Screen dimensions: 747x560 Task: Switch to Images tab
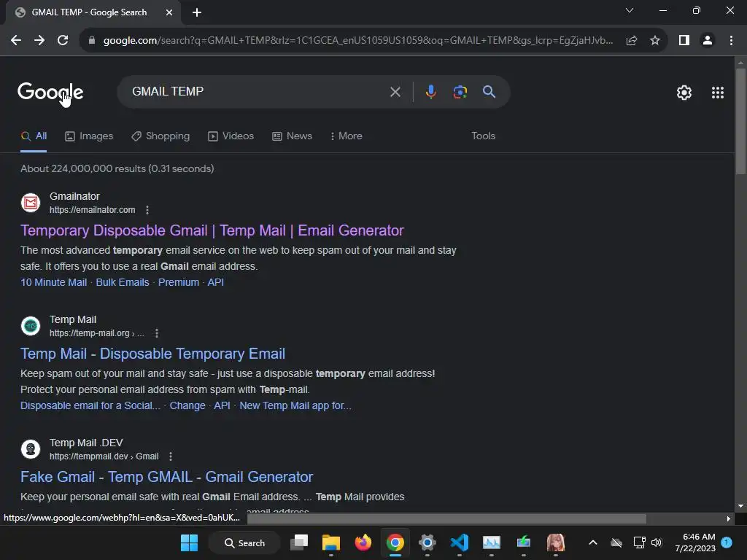coord(89,136)
